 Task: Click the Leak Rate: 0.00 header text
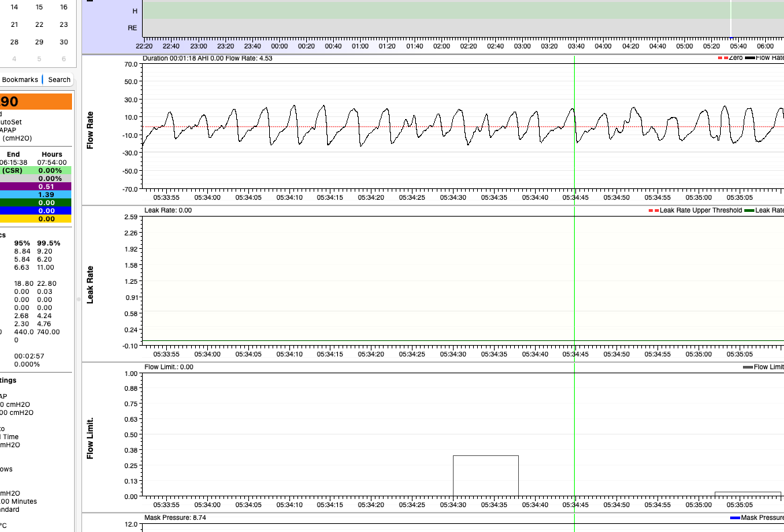pos(168,211)
